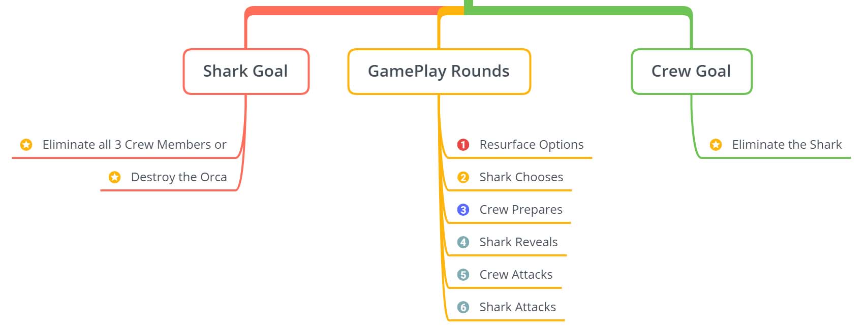Viewport: 868px width, 329px height.
Task: Click the blue number 3 priority icon
Action: click(x=463, y=210)
